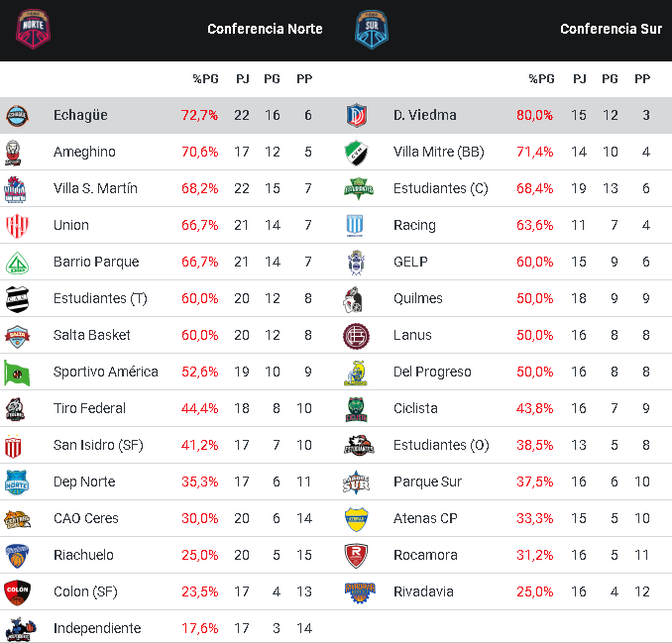Select the Conferencia Norte heading
The width and height of the screenshot is (672, 643).
(x=265, y=29)
